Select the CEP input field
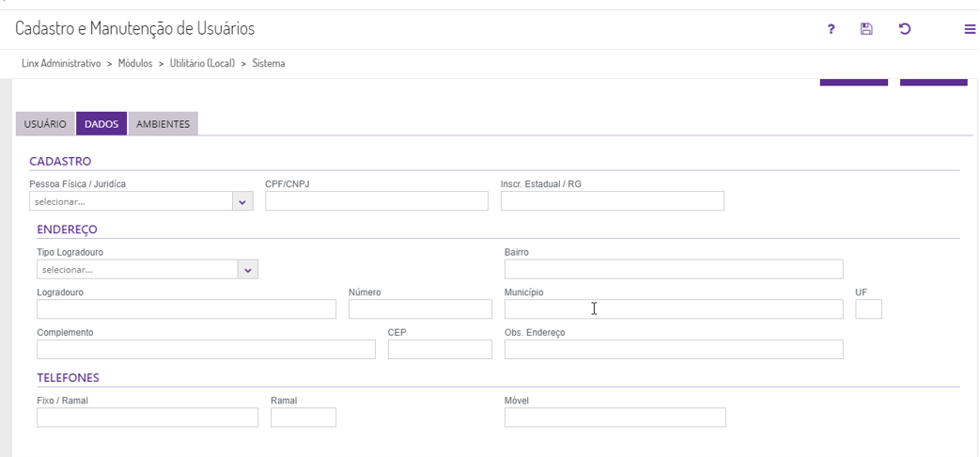This screenshot has height=457, width=980. (440, 350)
